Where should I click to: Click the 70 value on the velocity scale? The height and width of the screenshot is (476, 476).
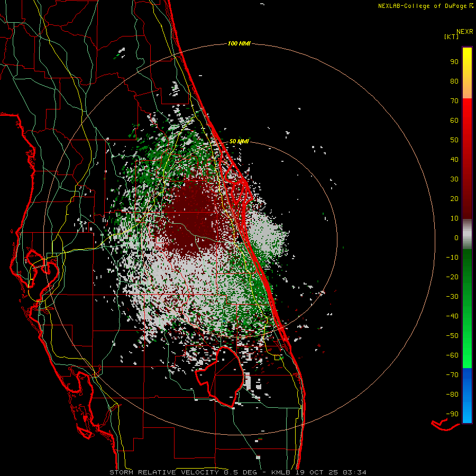pos(454,101)
